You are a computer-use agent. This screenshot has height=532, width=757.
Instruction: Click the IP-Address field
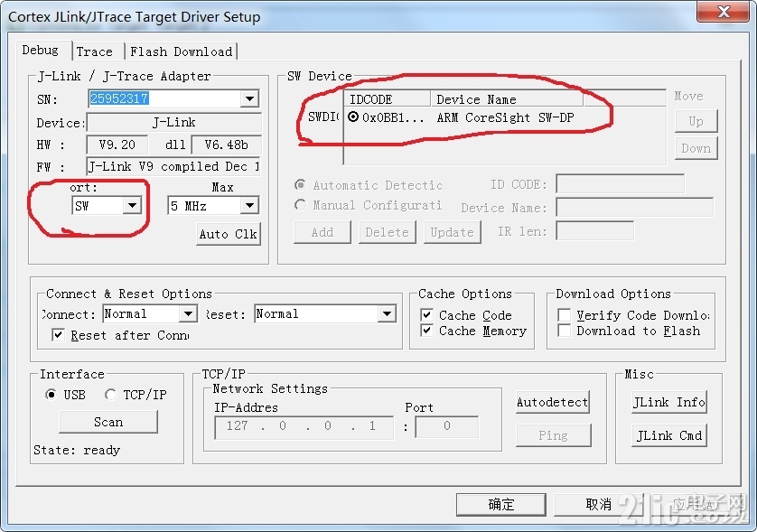pos(304,426)
